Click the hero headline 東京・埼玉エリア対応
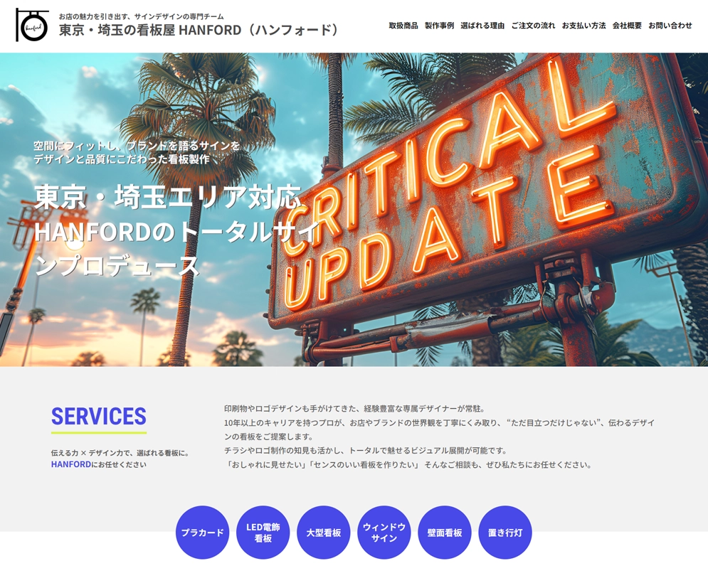This screenshot has width=708, height=588. tap(168, 197)
